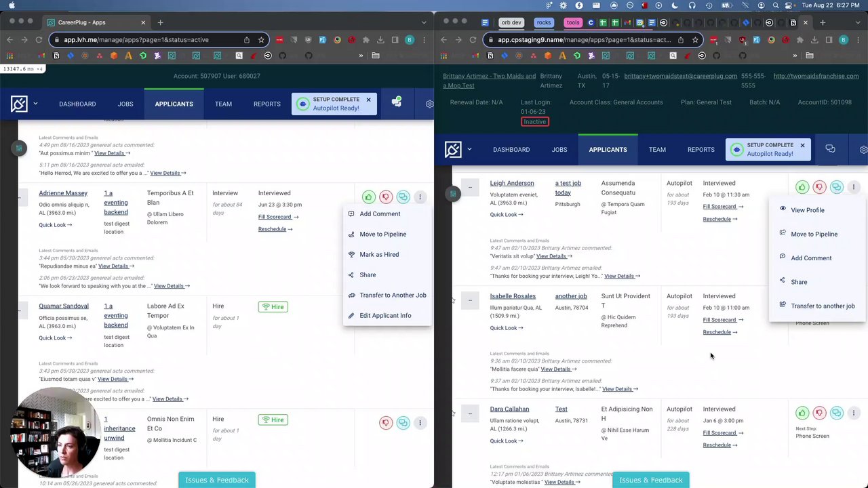Open Reports tab in right window
The image size is (868, 488).
(701, 149)
